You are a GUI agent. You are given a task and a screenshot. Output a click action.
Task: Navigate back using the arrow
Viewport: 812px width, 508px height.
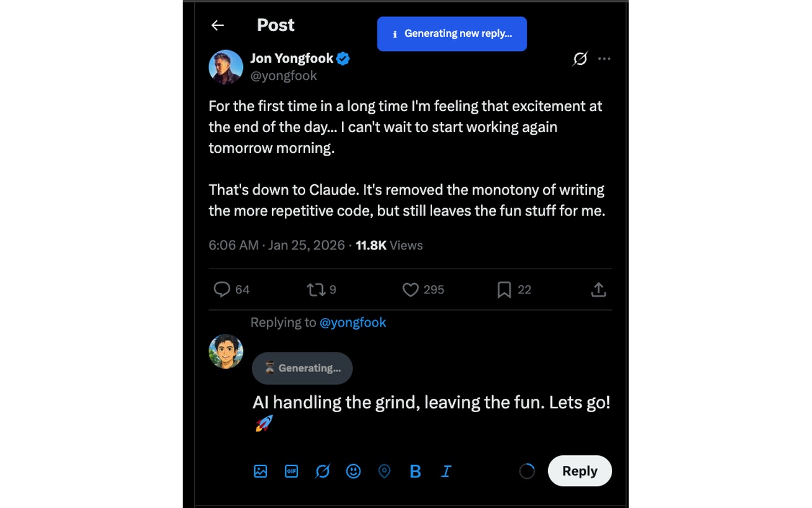(218, 25)
